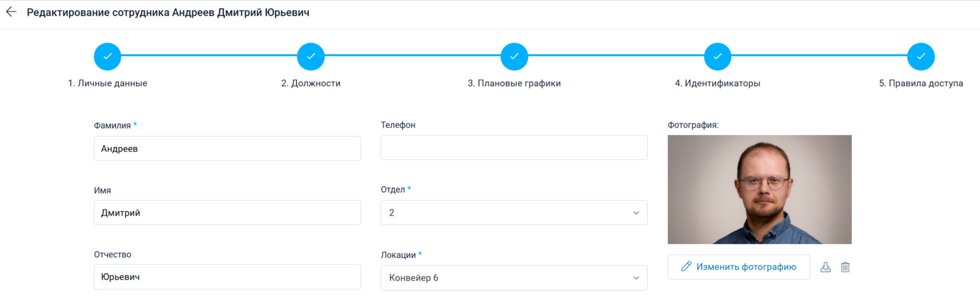
Task: Click the Фамилия input field
Action: point(227,149)
